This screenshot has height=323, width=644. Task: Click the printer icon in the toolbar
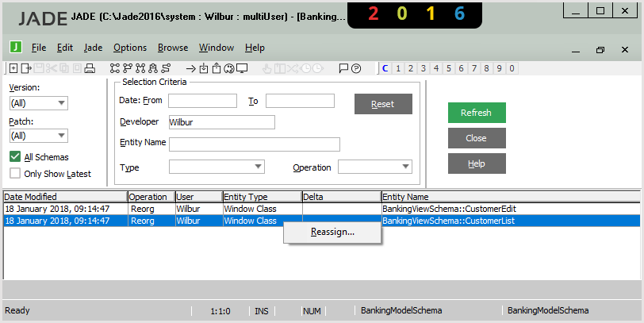coord(90,68)
